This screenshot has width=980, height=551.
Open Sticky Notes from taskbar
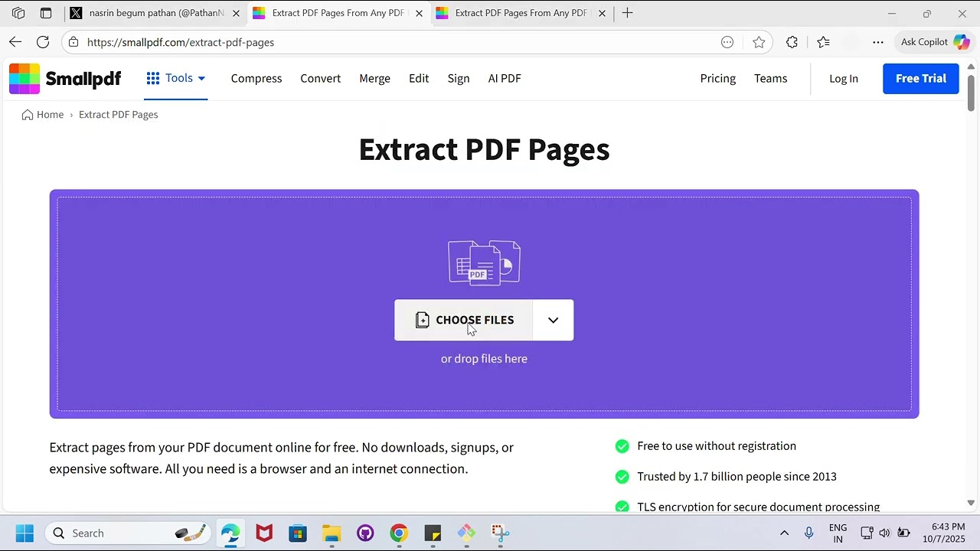click(x=433, y=533)
